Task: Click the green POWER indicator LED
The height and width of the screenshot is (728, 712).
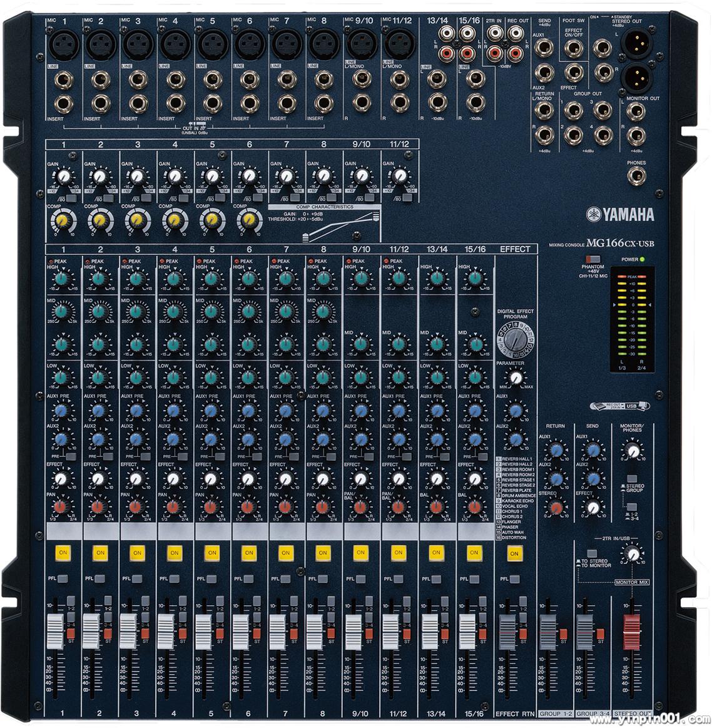Action: (x=643, y=259)
